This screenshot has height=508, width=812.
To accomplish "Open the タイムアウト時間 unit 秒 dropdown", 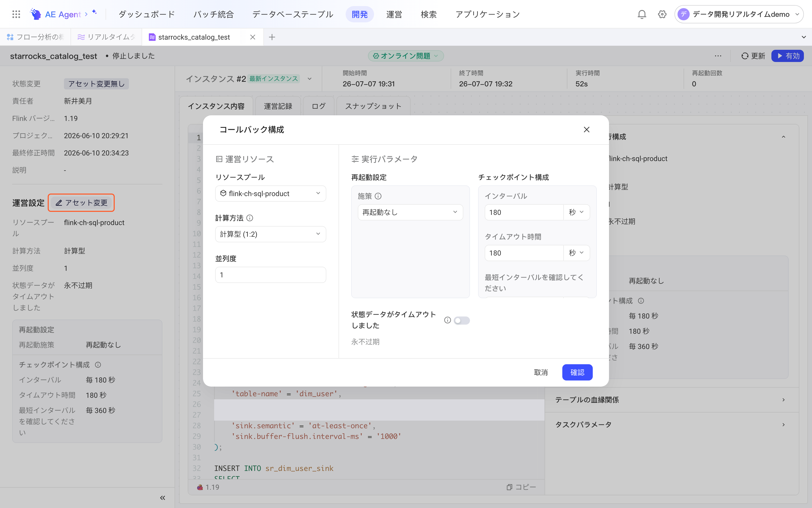I will point(577,253).
